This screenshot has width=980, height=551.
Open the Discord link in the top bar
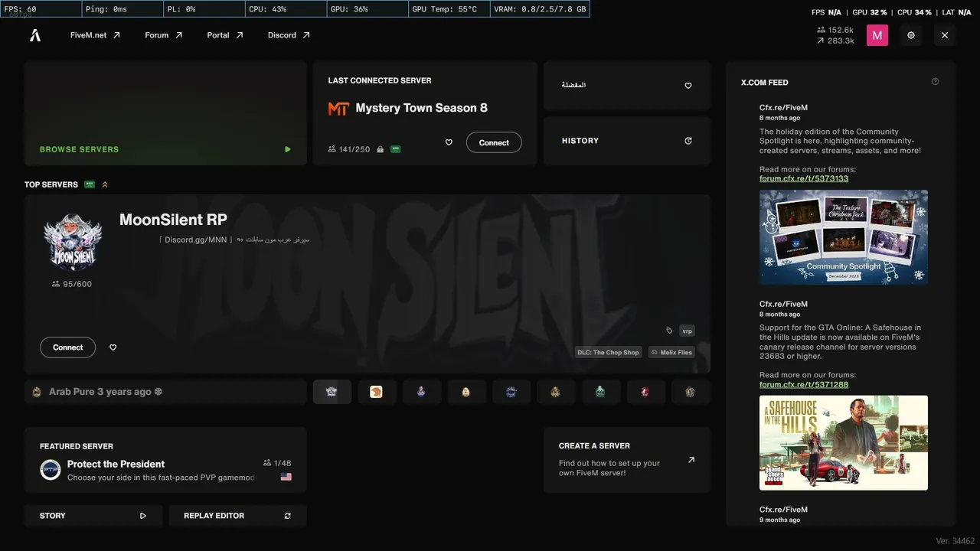point(289,35)
